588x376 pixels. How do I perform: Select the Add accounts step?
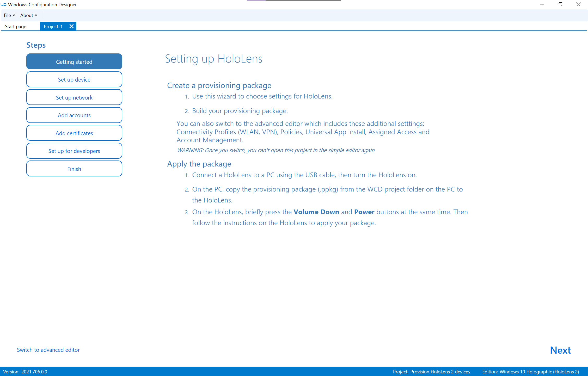point(74,115)
